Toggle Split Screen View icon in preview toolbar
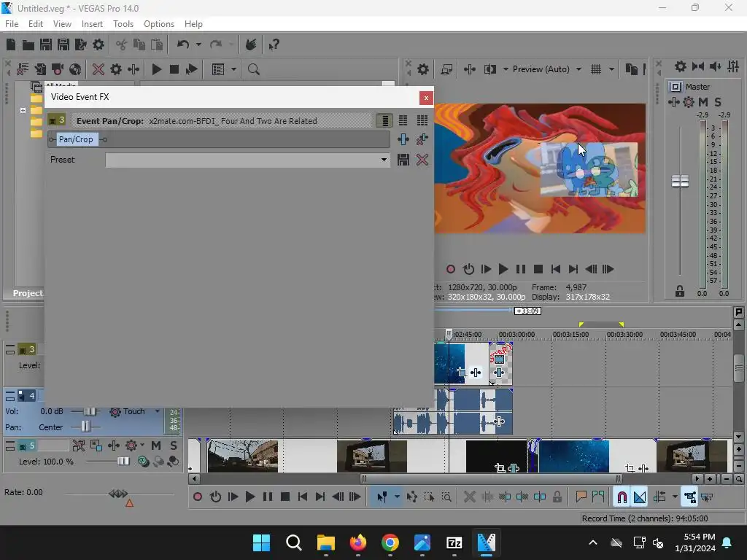This screenshot has width=747, height=560. coord(489,69)
